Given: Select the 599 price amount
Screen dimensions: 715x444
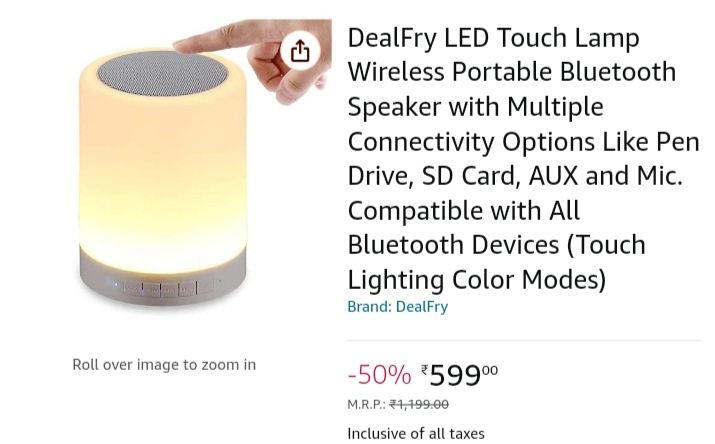Looking at the screenshot, I should coord(455,376).
